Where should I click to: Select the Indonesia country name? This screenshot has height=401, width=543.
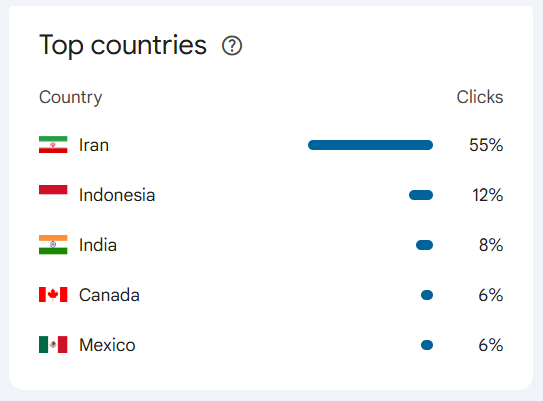click(117, 195)
